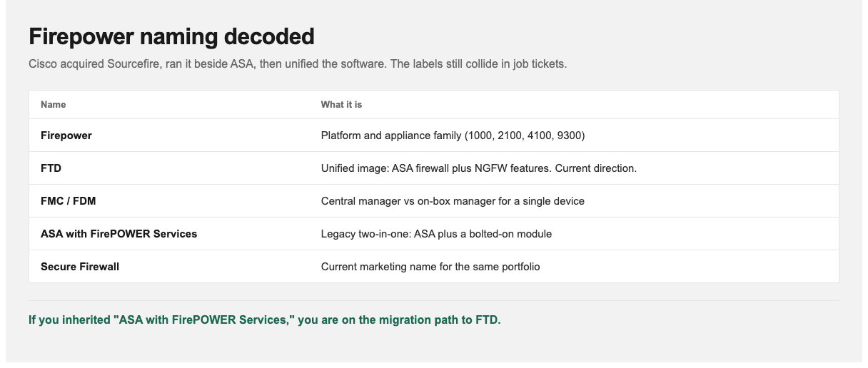Viewport: 868px width, 368px height.
Task: Select the subtitle about Cisco acquiring Sourcefire
Action: pos(298,64)
